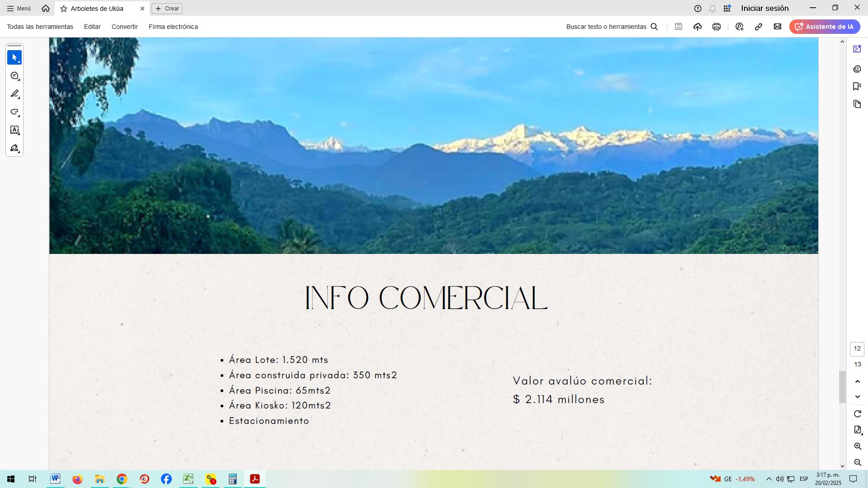Open the bookmarks panel in right sidebar

click(x=857, y=86)
